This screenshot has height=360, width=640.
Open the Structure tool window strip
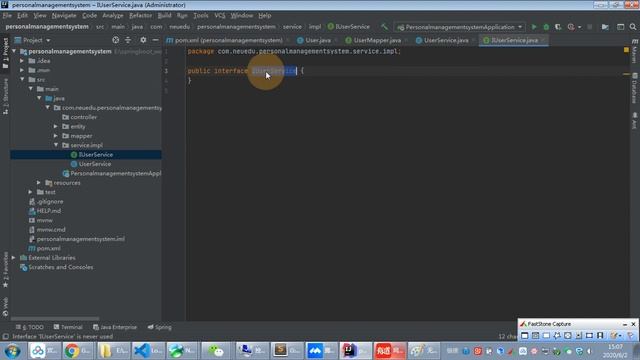[x=5, y=96]
